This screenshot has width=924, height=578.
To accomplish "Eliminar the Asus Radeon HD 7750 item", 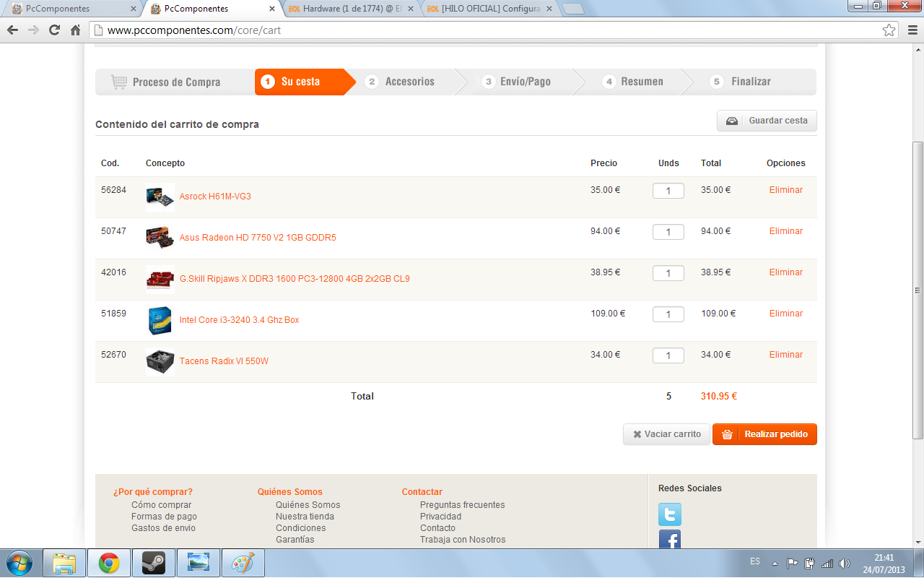I will click(x=786, y=231).
